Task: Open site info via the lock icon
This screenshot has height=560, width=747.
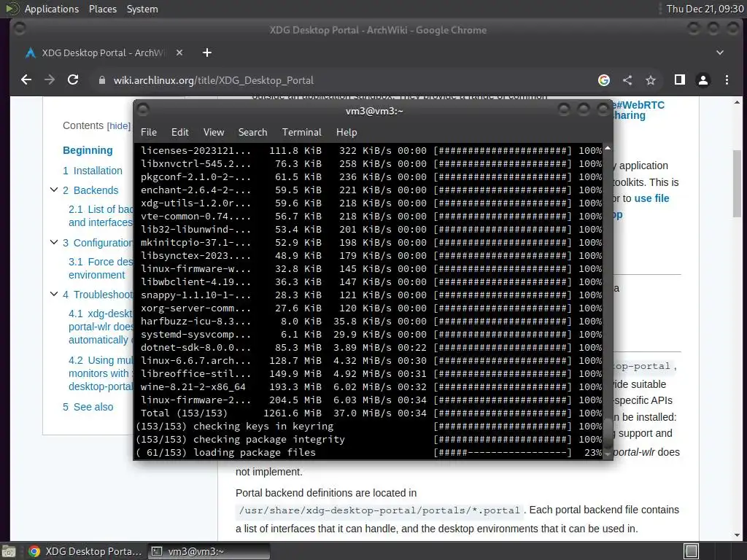Action: pos(101,80)
